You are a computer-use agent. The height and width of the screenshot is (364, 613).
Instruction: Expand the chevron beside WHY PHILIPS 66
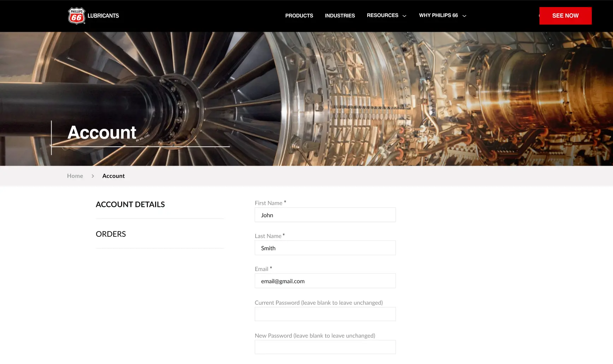click(464, 16)
